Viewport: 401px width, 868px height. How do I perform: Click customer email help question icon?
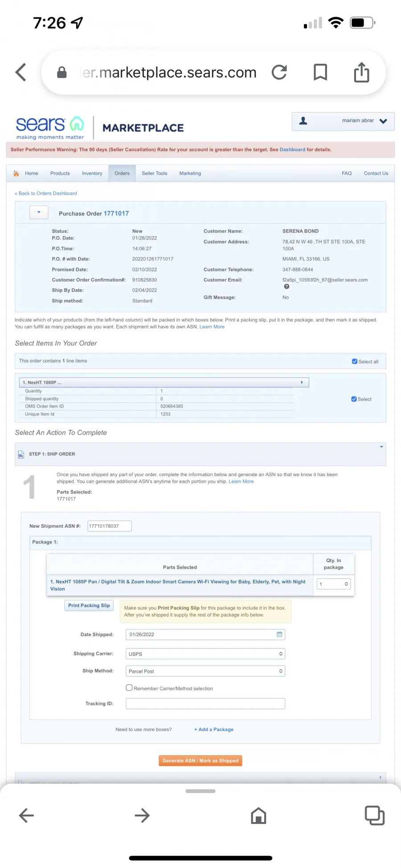pos(286,287)
